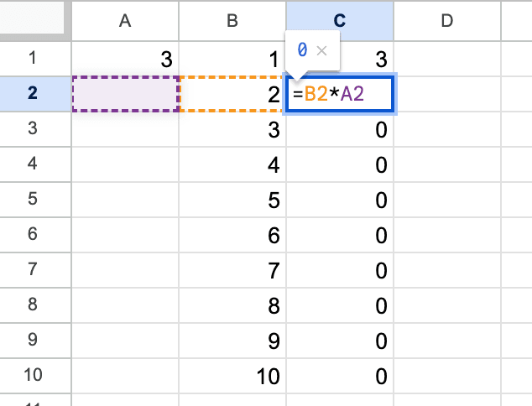
Task: Select column A header
Action: (x=126, y=21)
